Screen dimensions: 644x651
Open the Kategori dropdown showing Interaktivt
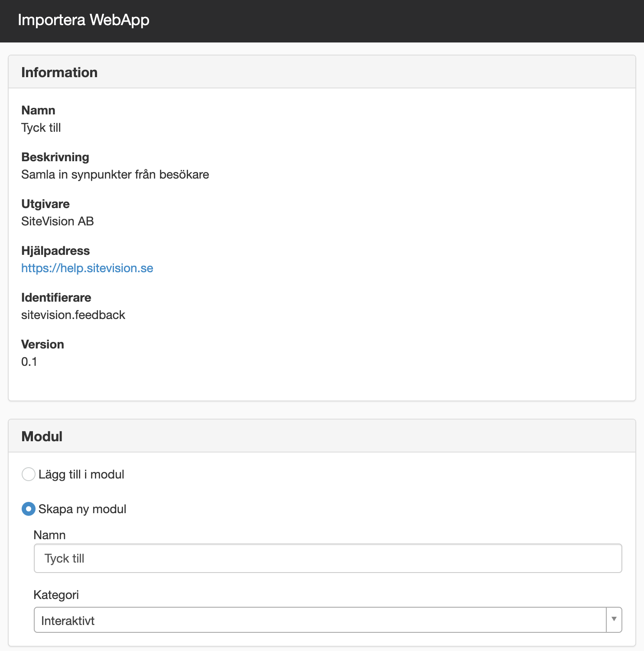(x=328, y=620)
